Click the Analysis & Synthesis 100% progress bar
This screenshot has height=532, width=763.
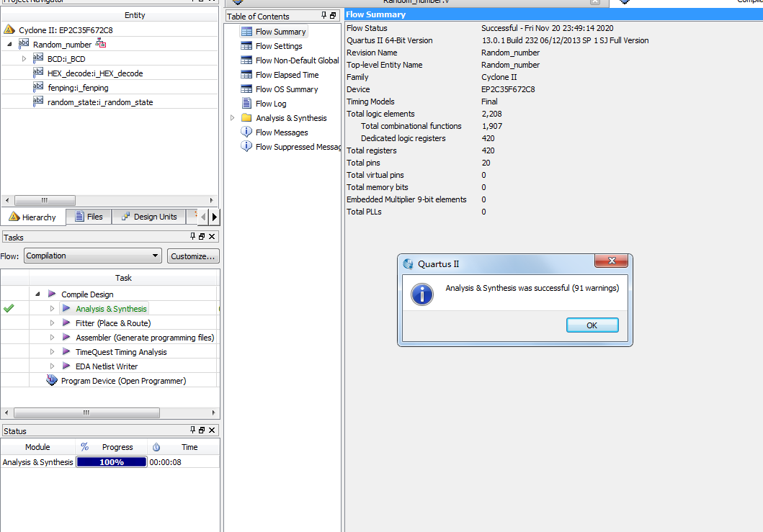click(112, 462)
